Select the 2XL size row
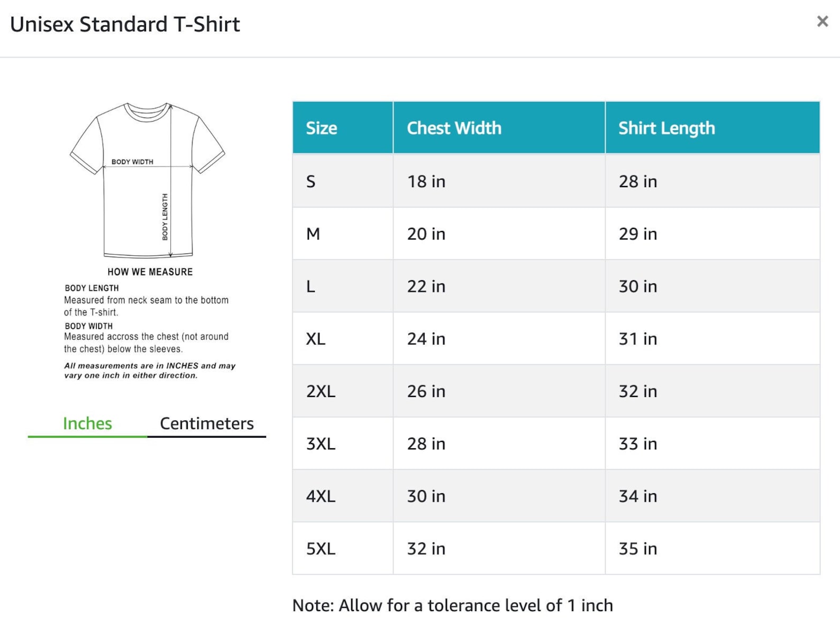This screenshot has height=637, width=840. (556, 391)
